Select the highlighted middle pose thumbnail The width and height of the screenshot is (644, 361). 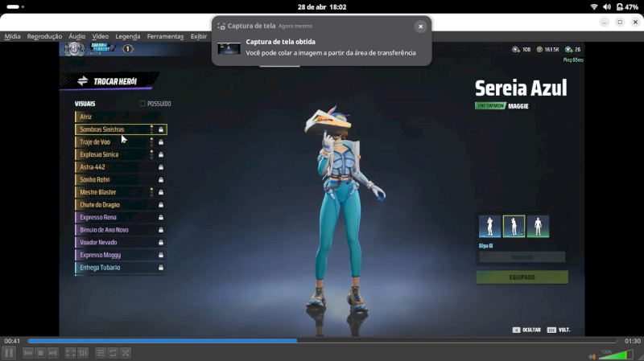tap(514, 226)
